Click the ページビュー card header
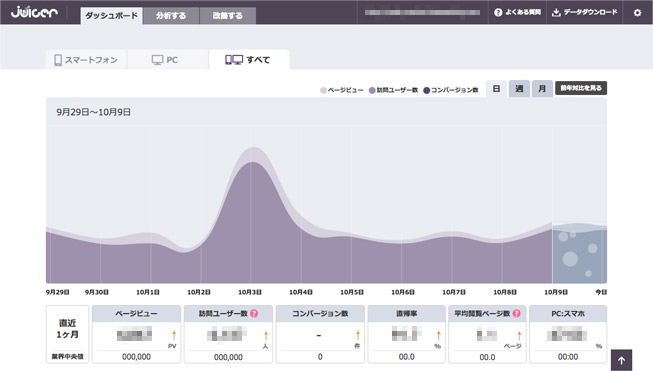Viewport: 653px width, 371px height. click(x=136, y=314)
